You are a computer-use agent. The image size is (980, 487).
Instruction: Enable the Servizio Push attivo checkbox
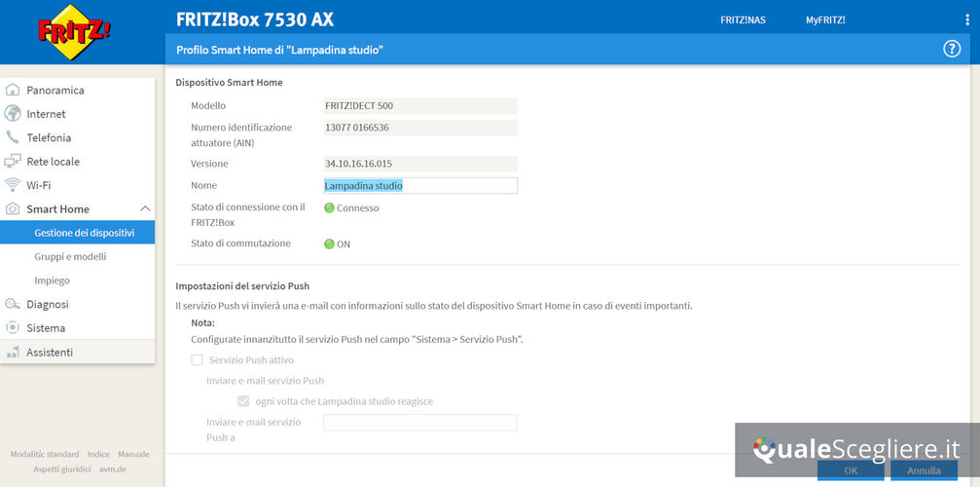coord(198,360)
